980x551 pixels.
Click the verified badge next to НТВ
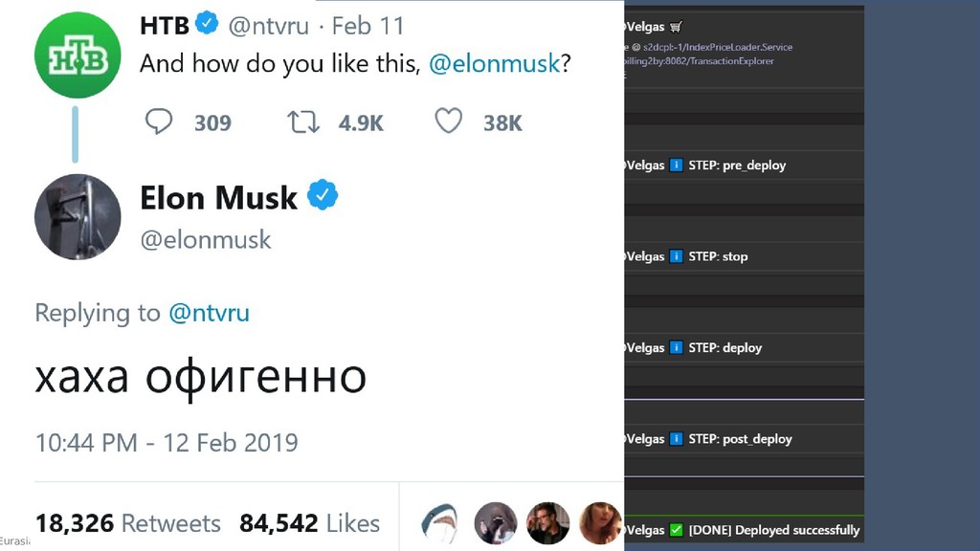click(x=208, y=24)
